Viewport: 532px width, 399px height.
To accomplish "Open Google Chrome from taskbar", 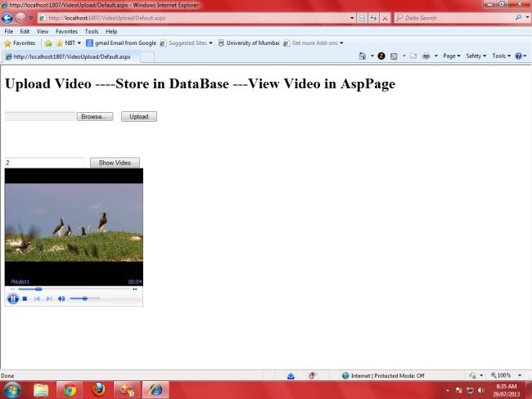I will 70,390.
